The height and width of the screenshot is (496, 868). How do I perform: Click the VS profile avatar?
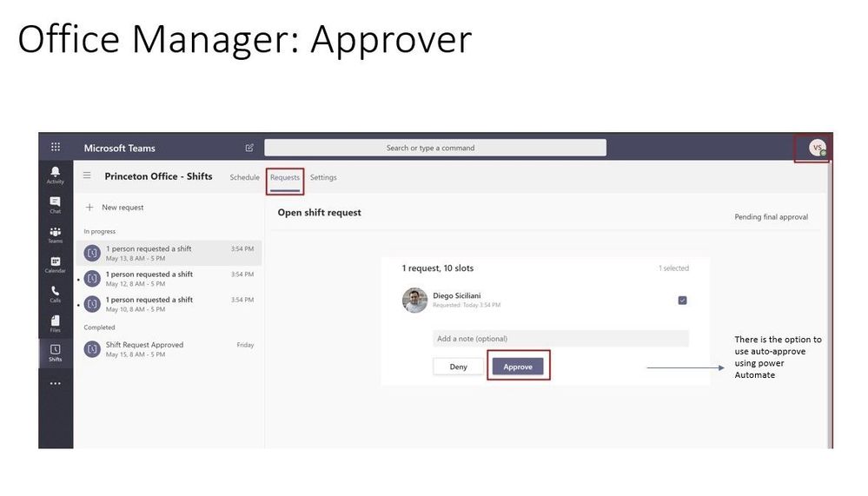(817, 148)
